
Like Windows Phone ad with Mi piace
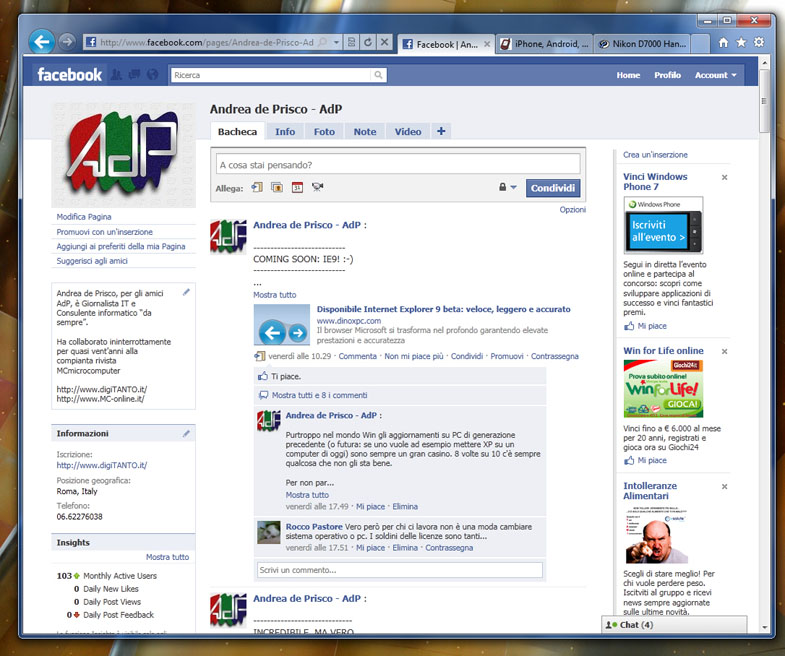click(x=651, y=326)
